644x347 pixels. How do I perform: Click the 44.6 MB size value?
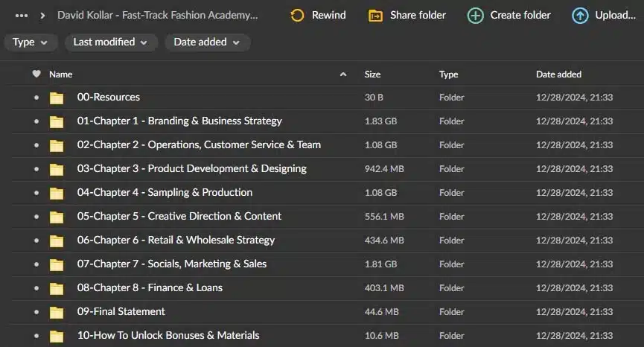[x=381, y=312]
